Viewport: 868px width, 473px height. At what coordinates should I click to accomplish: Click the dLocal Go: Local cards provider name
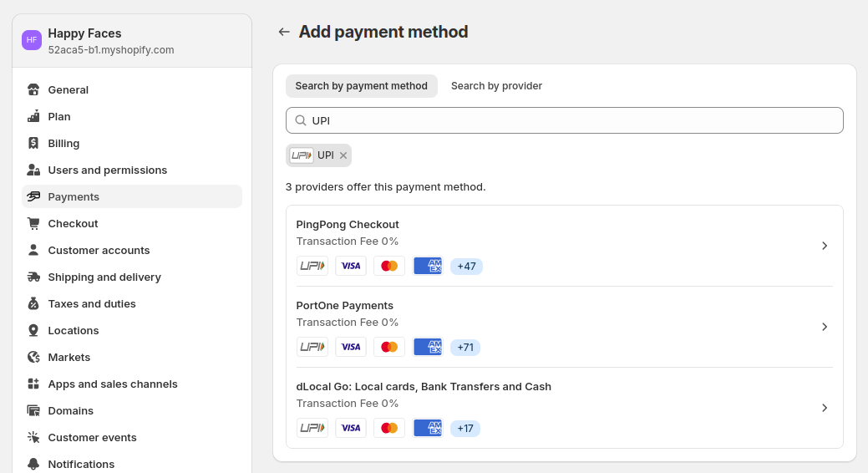(424, 387)
